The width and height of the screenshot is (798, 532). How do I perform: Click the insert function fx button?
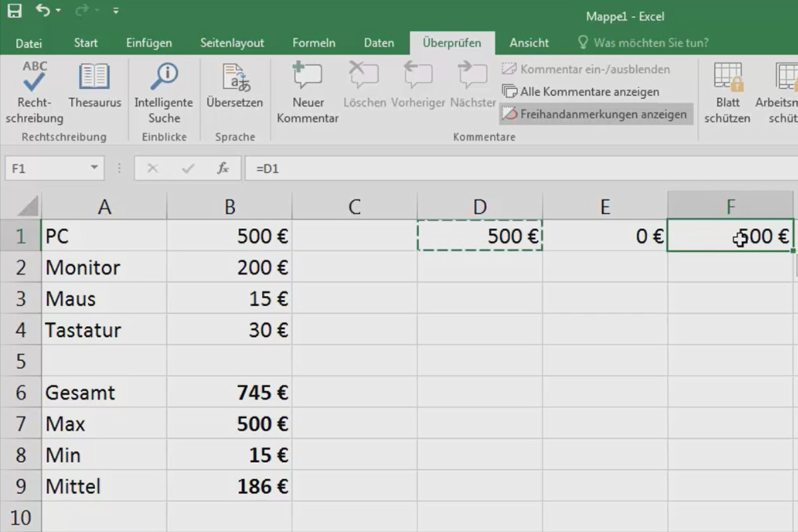click(223, 169)
